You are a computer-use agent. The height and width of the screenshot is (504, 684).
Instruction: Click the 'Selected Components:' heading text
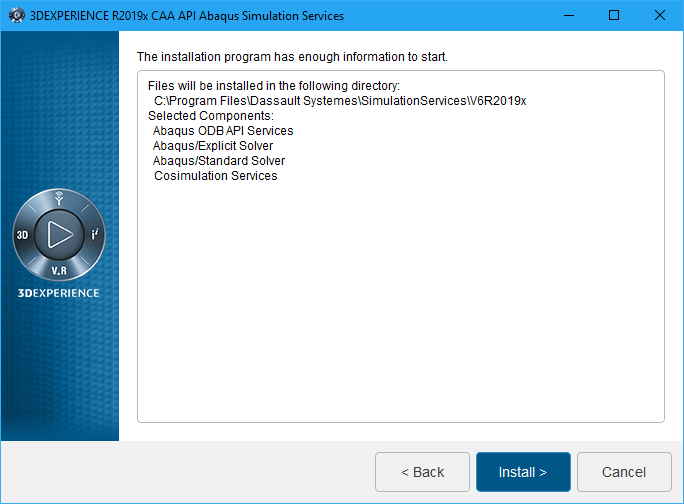click(203, 116)
